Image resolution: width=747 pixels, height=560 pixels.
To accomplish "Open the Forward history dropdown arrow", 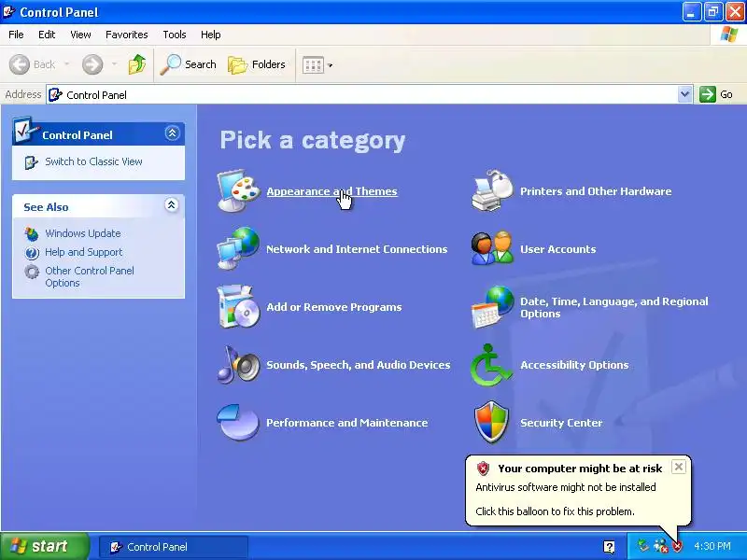I will 114,64.
